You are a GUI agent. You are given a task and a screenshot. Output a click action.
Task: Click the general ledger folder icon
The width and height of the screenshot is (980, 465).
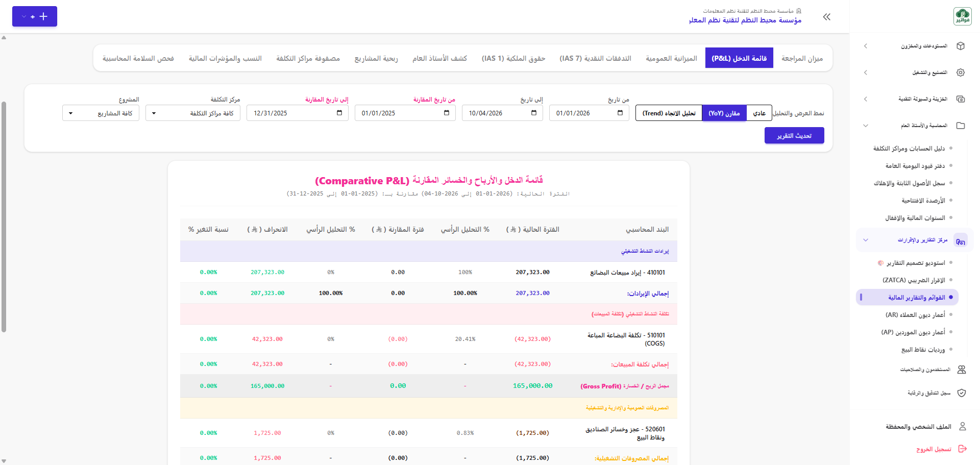(x=961, y=126)
